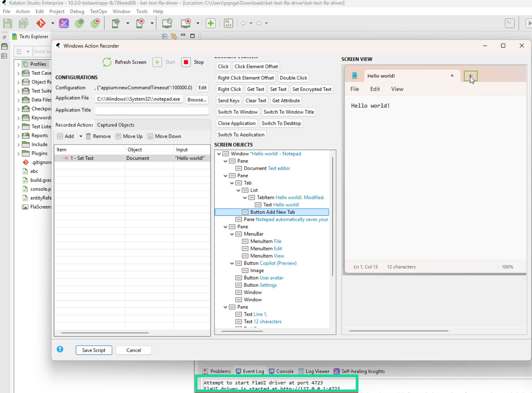Click the Browse... button
The image size is (532, 393).
[197, 100]
